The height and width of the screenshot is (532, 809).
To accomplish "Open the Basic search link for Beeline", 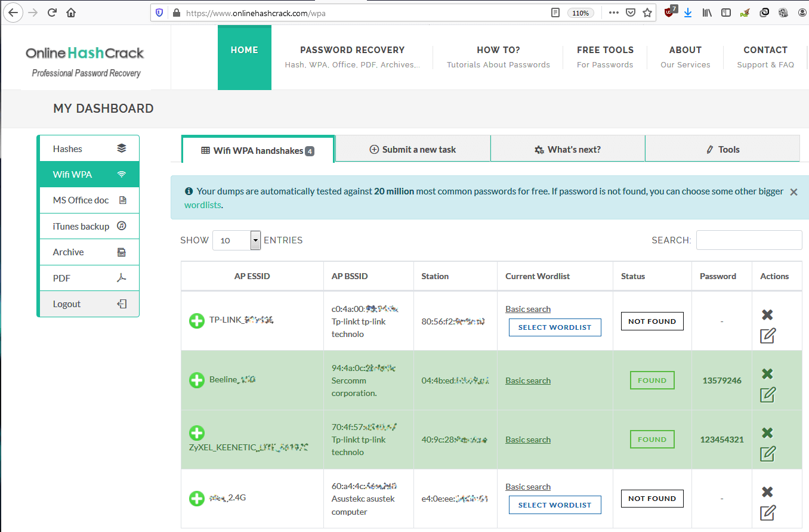I will click(527, 380).
